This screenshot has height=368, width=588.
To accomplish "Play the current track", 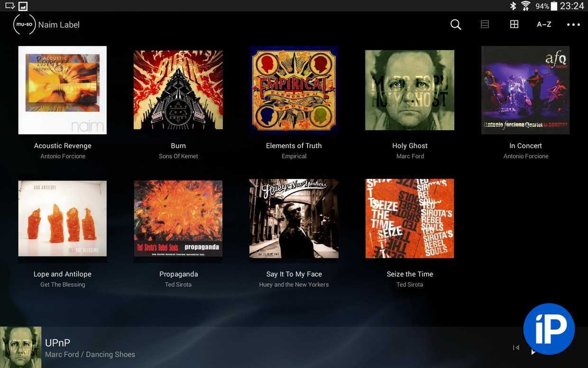I will point(533,352).
